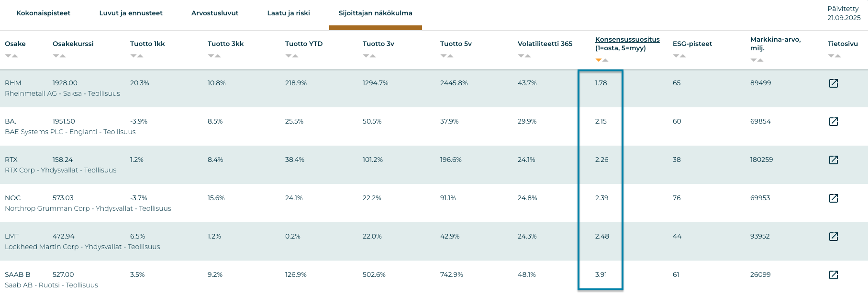This screenshot has height=297, width=868.
Task: Toggle Konsensussuositus sort direction arrows
Action: [602, 60]
